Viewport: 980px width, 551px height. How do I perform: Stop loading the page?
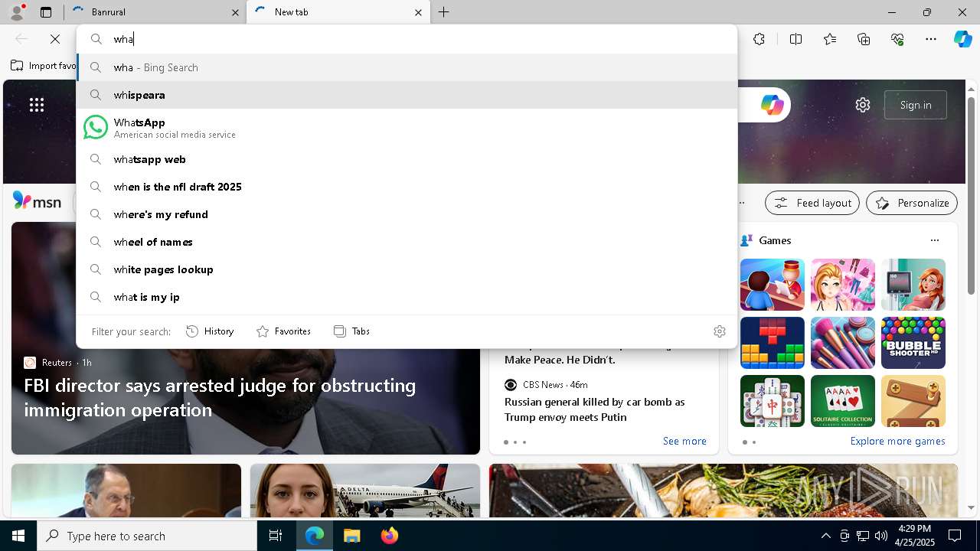click(55, 39)
